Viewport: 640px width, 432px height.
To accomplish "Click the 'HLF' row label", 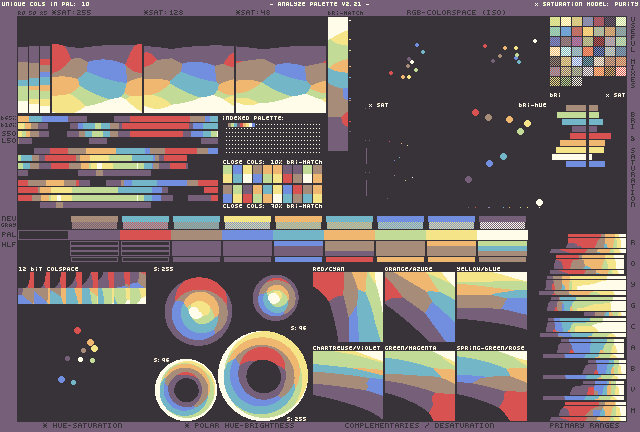I will click(x=9, y=245).
